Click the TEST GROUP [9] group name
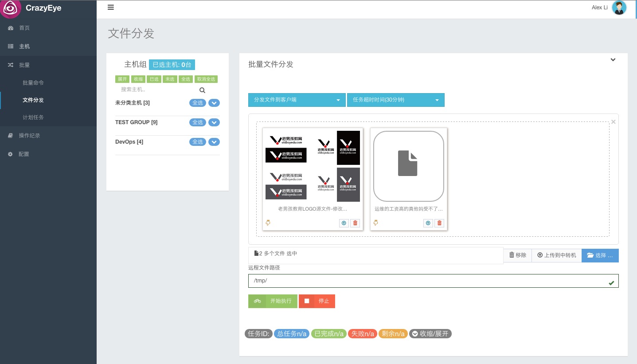Viewport: 637px width, 364px height. point(137,122)
